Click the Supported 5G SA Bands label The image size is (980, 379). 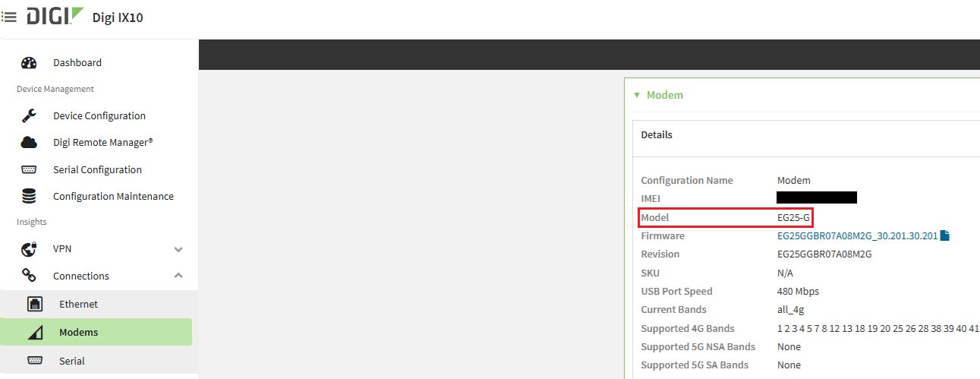click(x=695, y=365)
